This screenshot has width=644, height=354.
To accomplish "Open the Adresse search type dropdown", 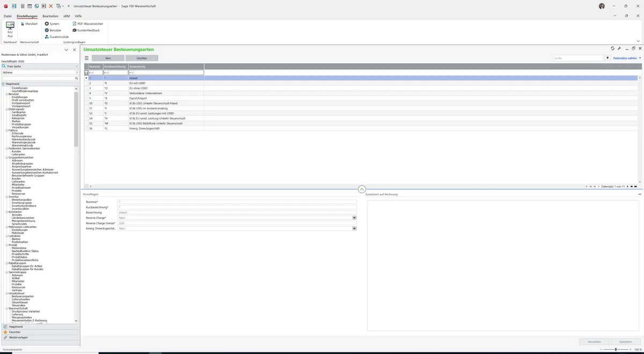I will coord(77,72).
